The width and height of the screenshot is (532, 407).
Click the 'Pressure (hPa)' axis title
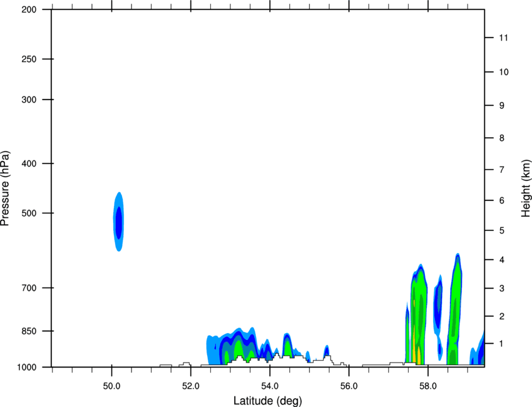pos(5,188)
